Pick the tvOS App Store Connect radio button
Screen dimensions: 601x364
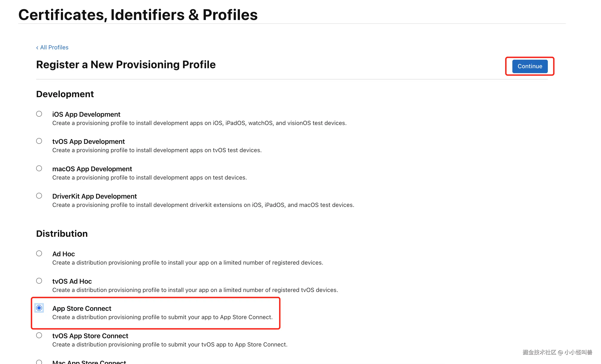(39, 335)
